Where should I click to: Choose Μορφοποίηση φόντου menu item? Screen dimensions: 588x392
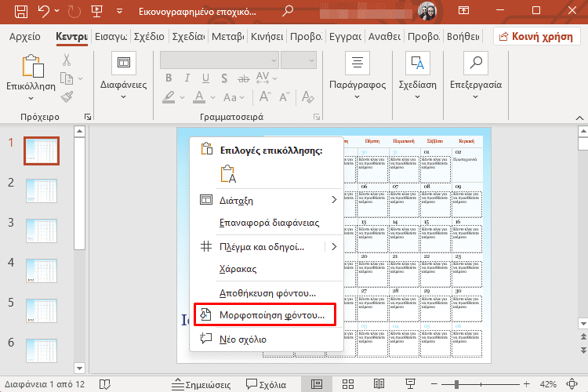pos(265,314)
